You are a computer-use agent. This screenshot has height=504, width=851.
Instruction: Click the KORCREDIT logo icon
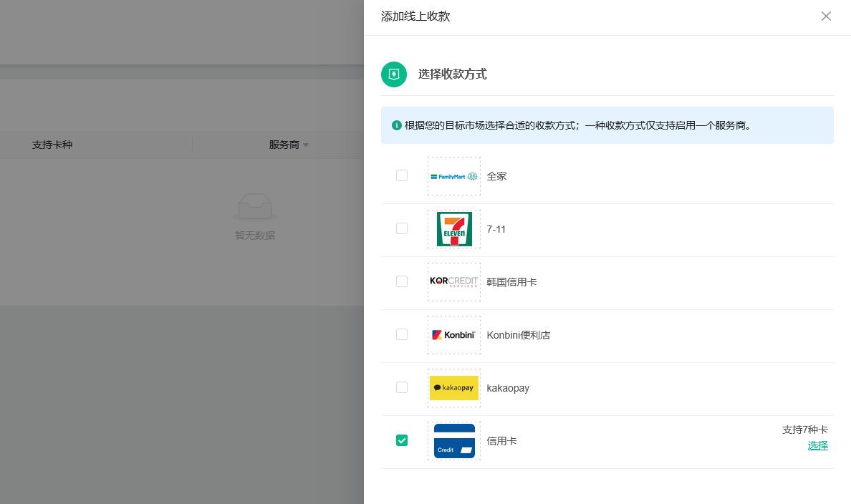click(454, 282)
